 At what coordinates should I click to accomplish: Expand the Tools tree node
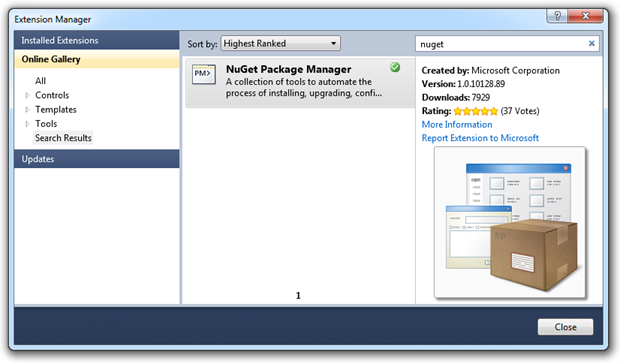(27, 124)
